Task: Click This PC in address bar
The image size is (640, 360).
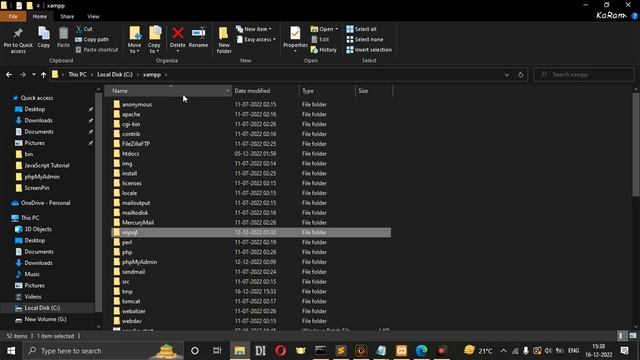Action: [x=77, y=75]
